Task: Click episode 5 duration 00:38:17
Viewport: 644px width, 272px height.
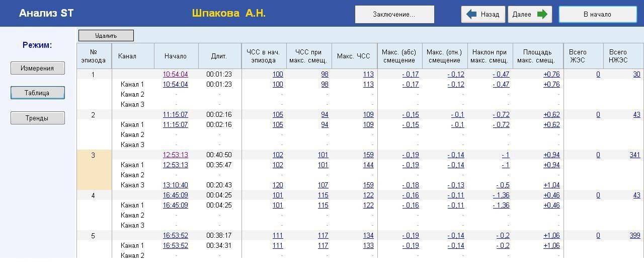Action: [219, 236]
